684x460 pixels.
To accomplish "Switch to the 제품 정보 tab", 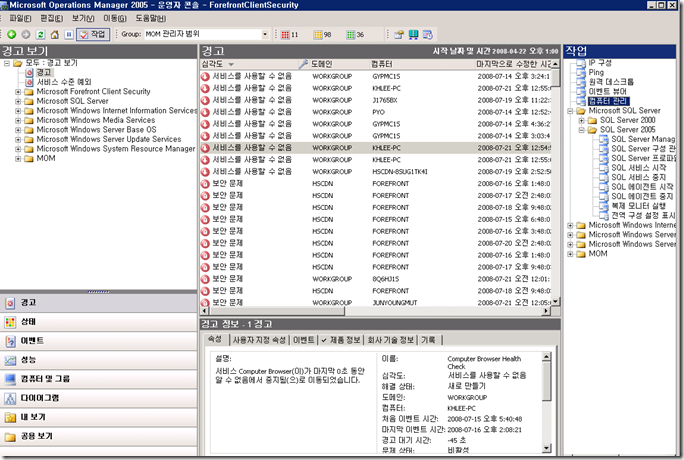I will [341, 340].
